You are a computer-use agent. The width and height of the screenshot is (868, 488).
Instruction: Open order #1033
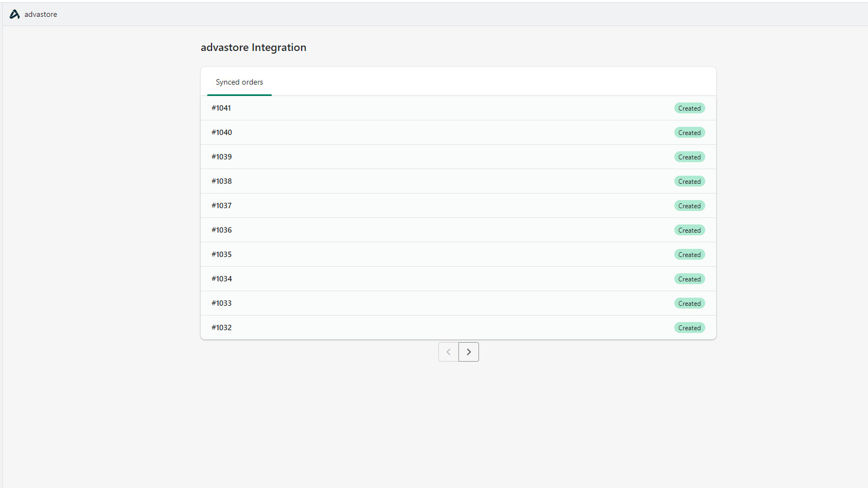coord(458,303)
